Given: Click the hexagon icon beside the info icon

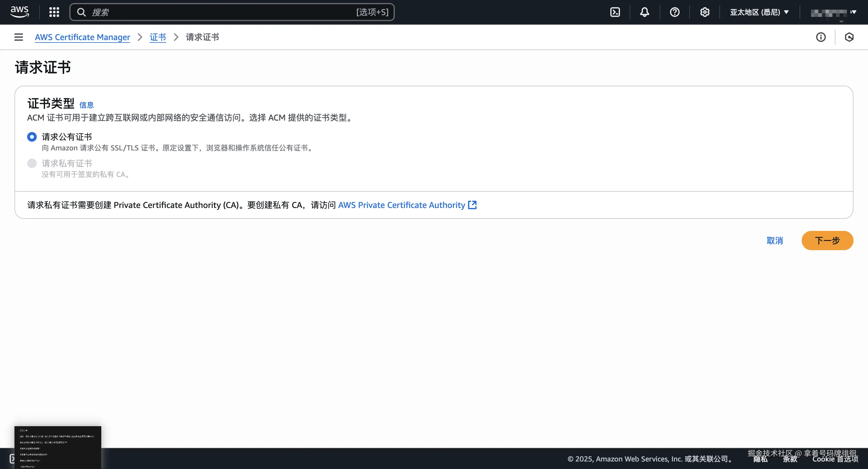Looking at the screenshot, I should point(849,37).
